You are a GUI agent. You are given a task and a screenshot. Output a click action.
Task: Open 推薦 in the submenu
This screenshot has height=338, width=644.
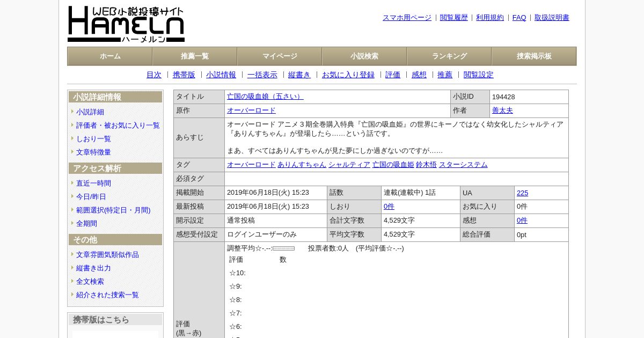[x=445, y=75]
